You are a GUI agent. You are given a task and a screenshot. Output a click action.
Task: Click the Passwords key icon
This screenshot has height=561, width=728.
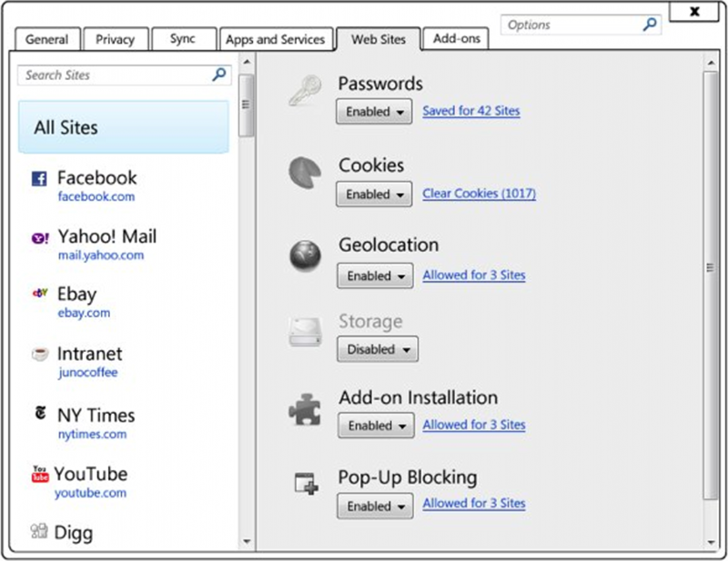click(305, 91)
